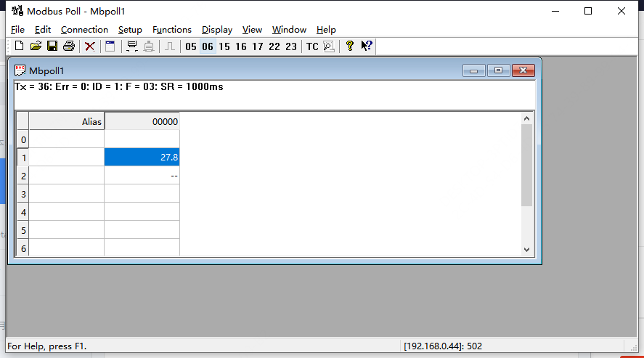Screen dimensions: 644x358
Task: Click the pulse signal icon
Action: [x=170, y=46]
